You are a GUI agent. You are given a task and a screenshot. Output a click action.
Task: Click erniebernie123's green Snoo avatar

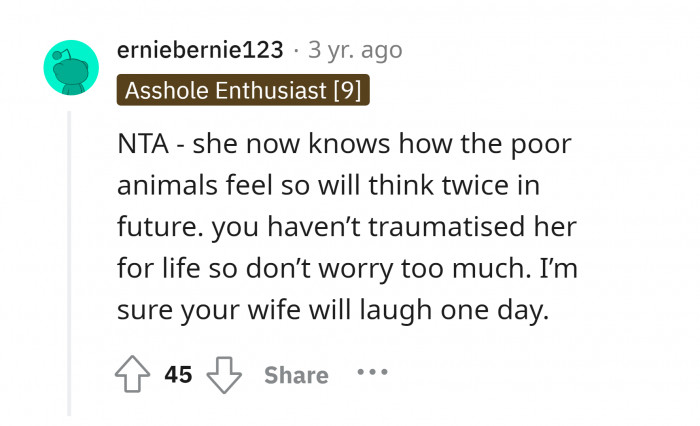(72, 69)
